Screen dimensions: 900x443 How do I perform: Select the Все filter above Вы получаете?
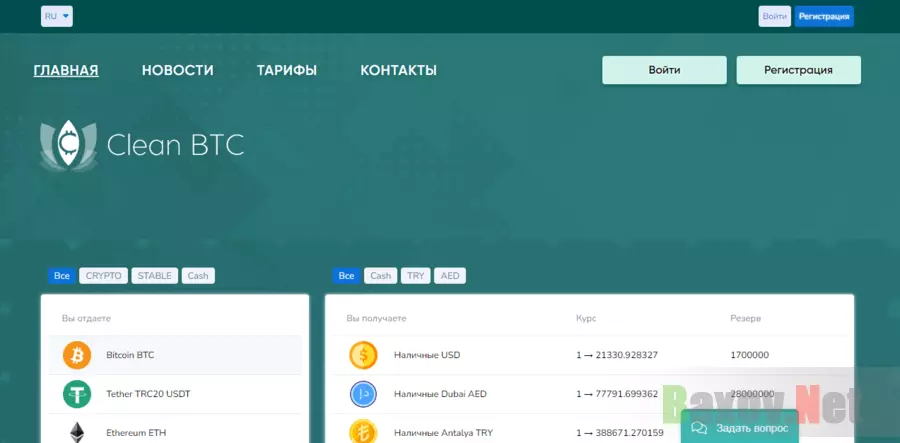(346, 276)
